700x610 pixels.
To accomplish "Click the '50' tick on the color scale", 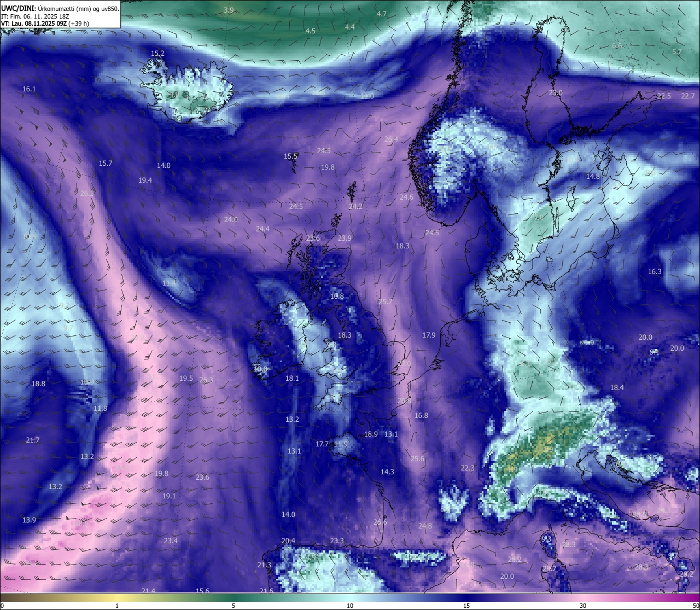I will 696,606.
